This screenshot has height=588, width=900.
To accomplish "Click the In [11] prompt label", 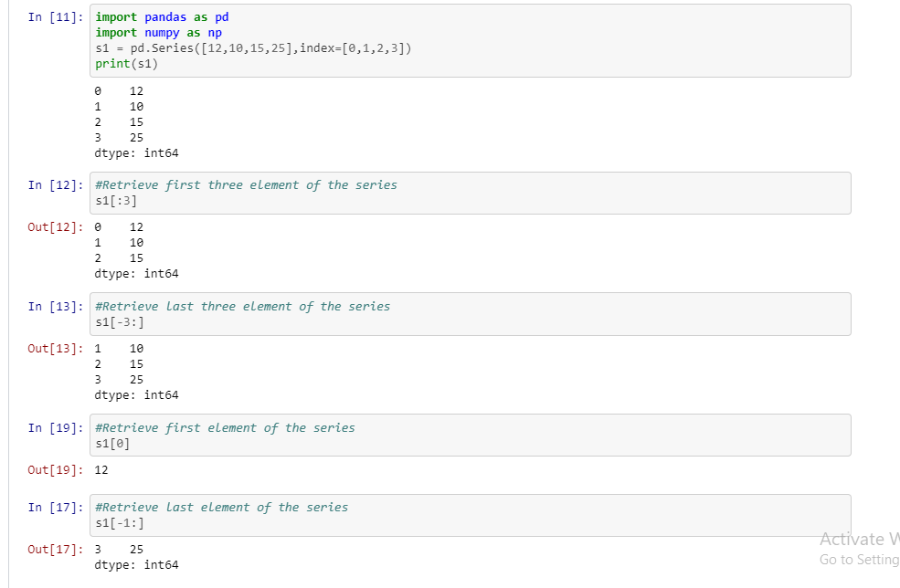I will click(x=56, y=17).
